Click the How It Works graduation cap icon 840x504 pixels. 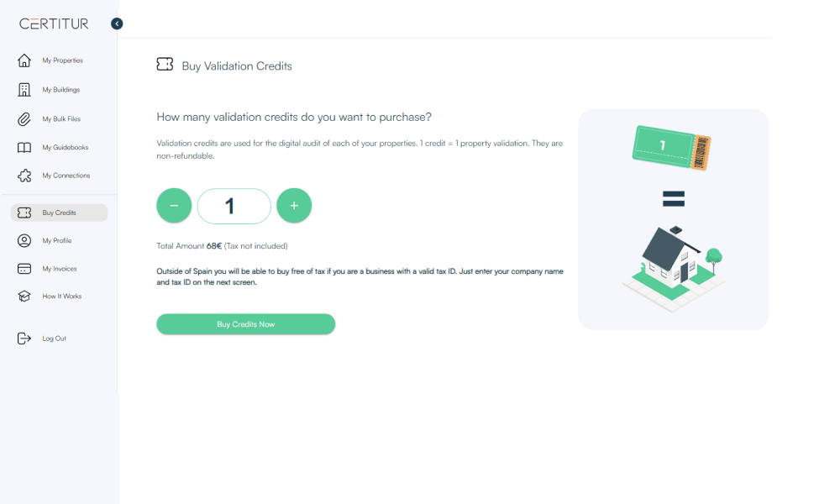point(24,297)
